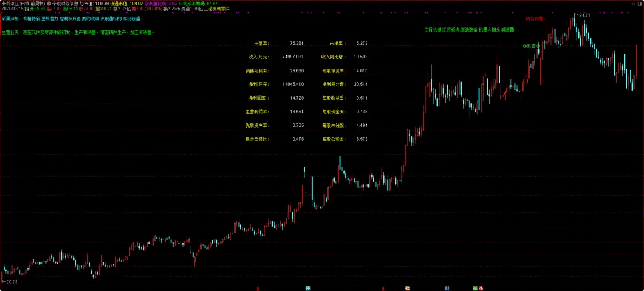Click the blue event marker on the bottom axis
This screenshot has height=291, width=644.
pos(447,289)
